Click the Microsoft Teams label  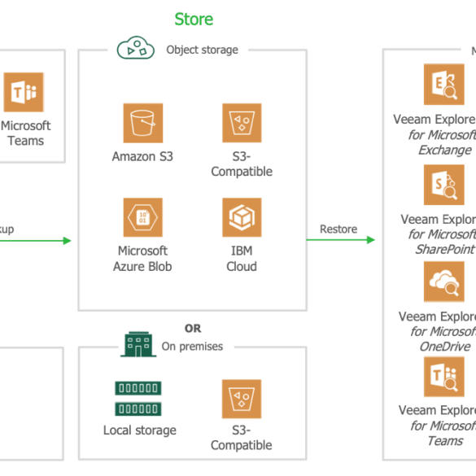26,133
